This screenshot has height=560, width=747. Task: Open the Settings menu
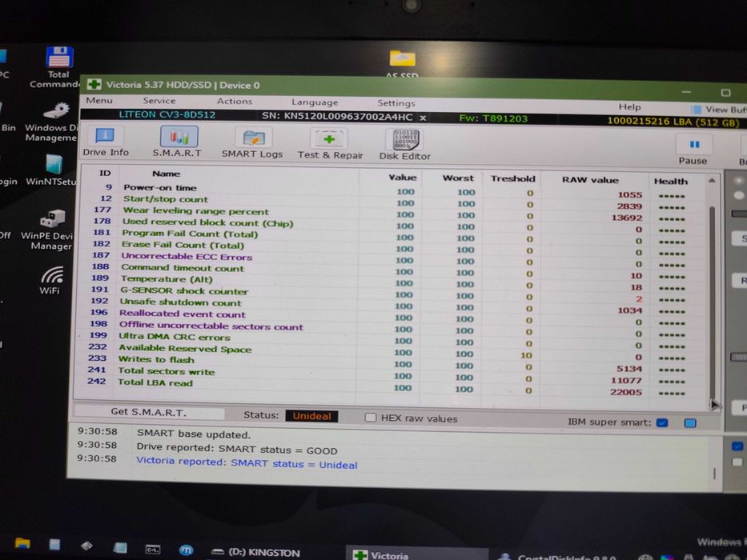[x=396, y=103]
